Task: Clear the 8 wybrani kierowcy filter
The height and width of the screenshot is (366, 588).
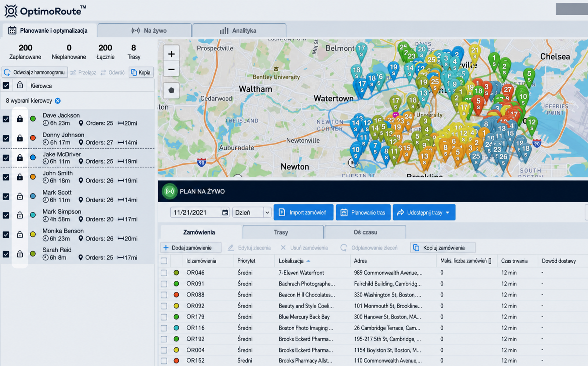Action: [58, 101]
